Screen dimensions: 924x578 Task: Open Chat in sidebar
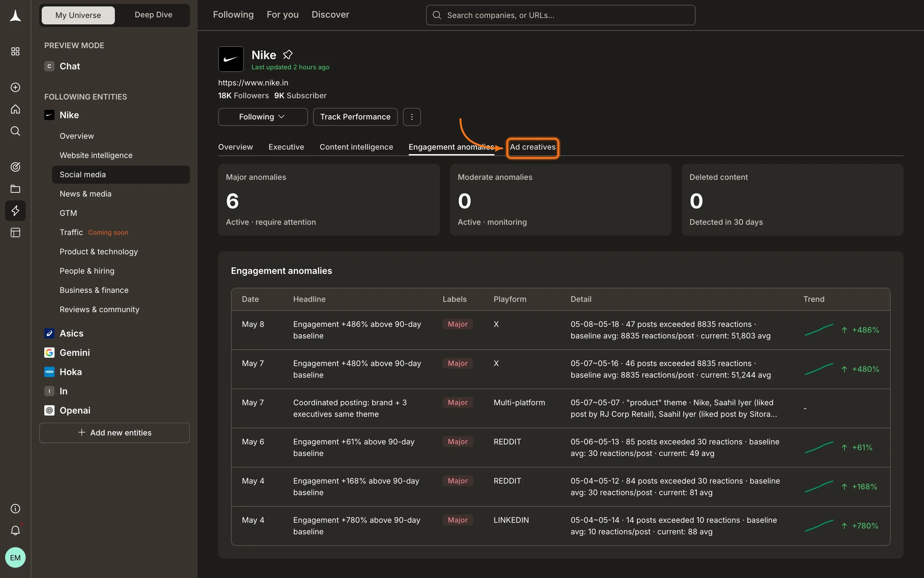pyautogui.click(x=70, y=66)
